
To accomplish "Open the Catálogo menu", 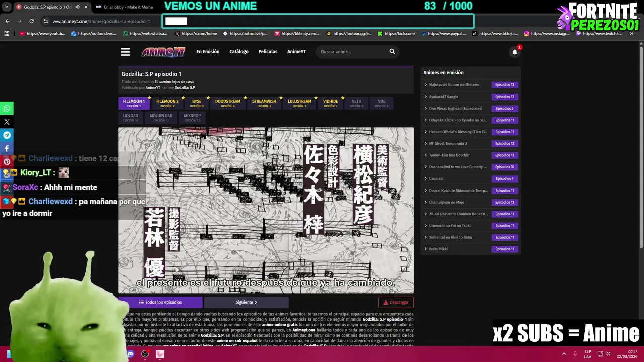I will (239, 52).
